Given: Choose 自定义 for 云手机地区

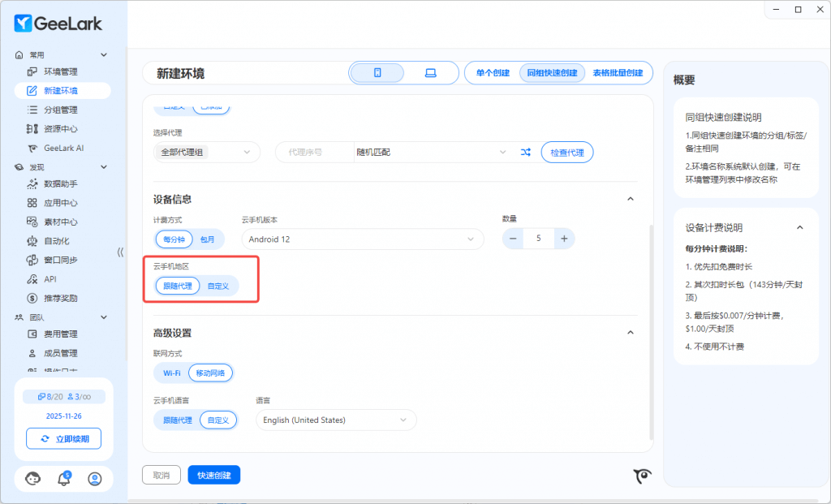Looking at the screenshot, I should tap(218, 286).
